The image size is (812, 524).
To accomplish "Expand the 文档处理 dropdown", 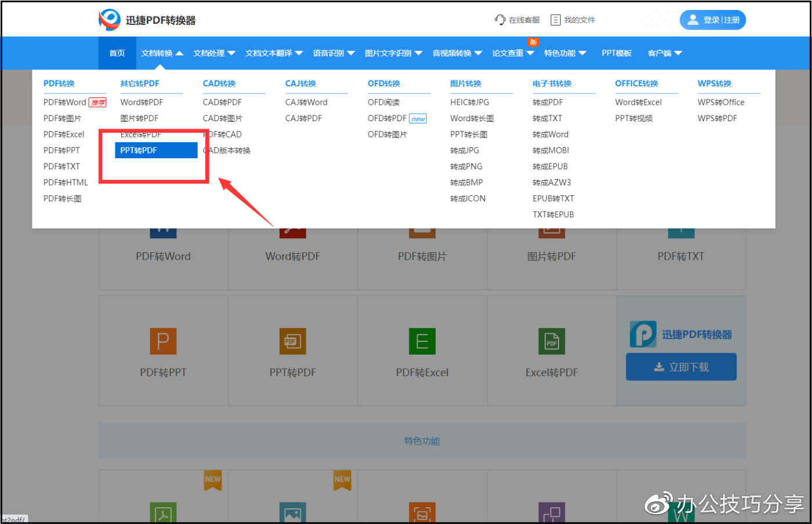I will [214, 53].
